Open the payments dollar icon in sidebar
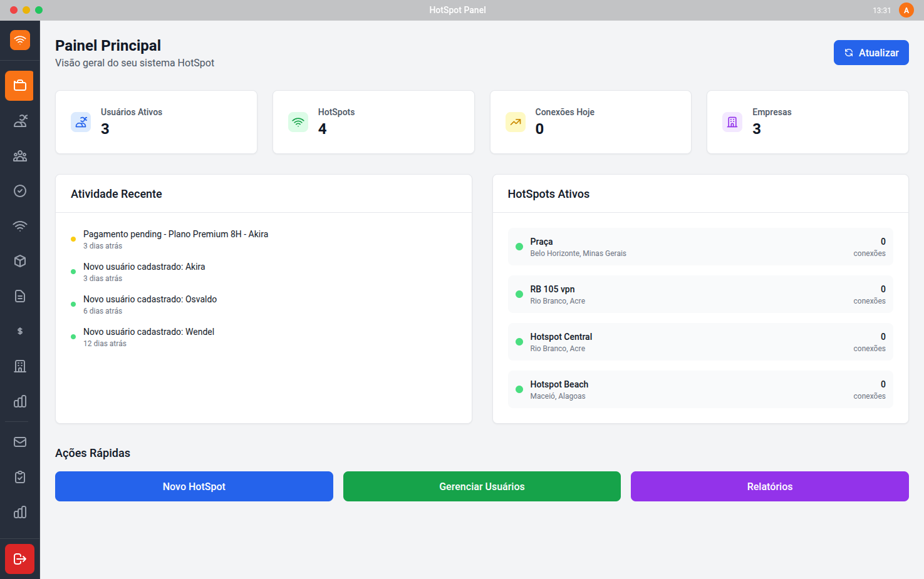Image resolution: width=924 pixels, height=579 pixels. (19, 331)
